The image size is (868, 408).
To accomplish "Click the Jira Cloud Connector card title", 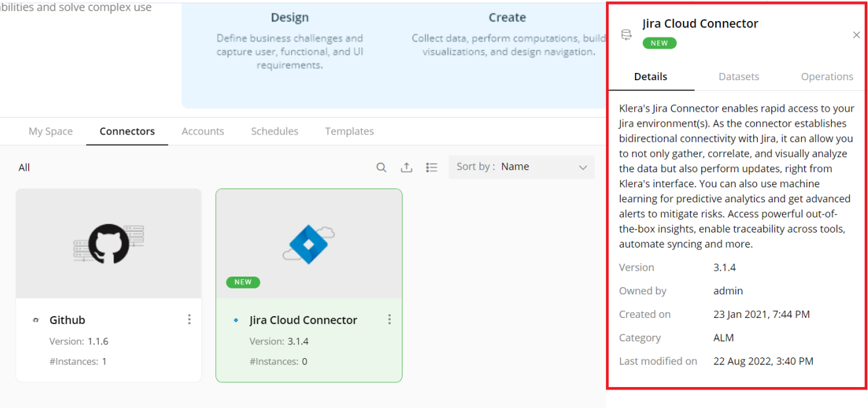I will 303,320.
